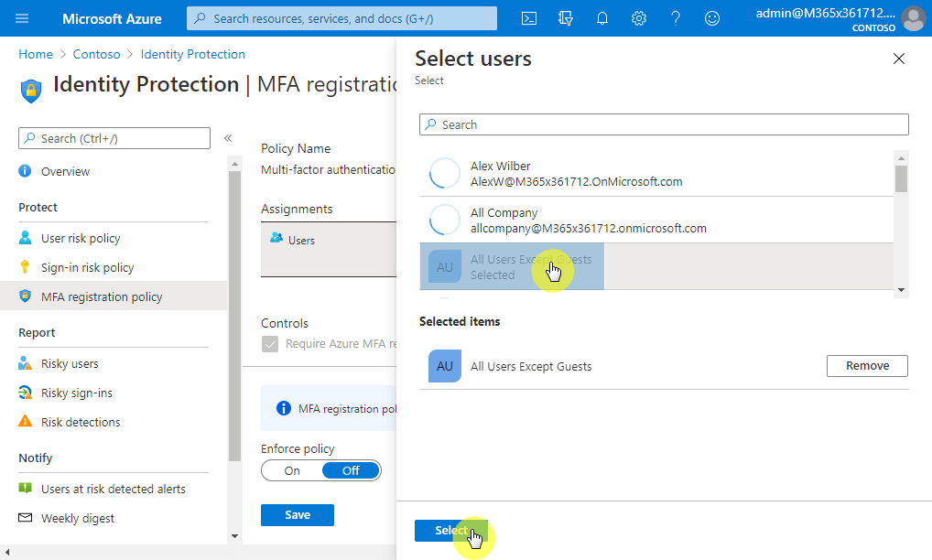Open the feedback smiley icon
This screenshot has height=560, width=932.
(x=712, y=18)
